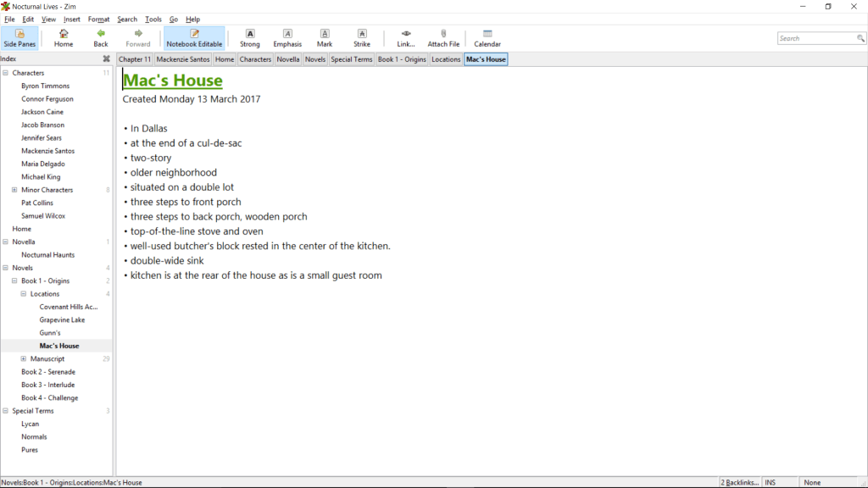Switch to the Chapter 11 tab

coord(135,59)
